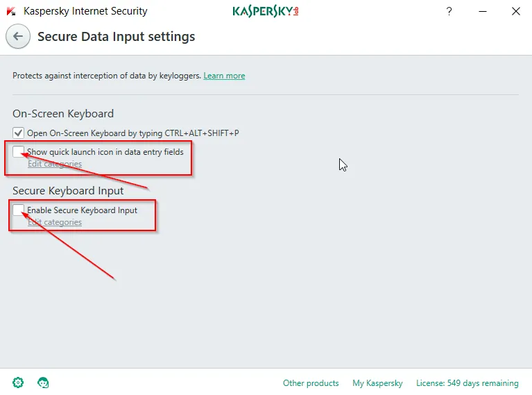Click the Kaspersky K logo in title bar
532x395 pixels.
coord(11,11)
